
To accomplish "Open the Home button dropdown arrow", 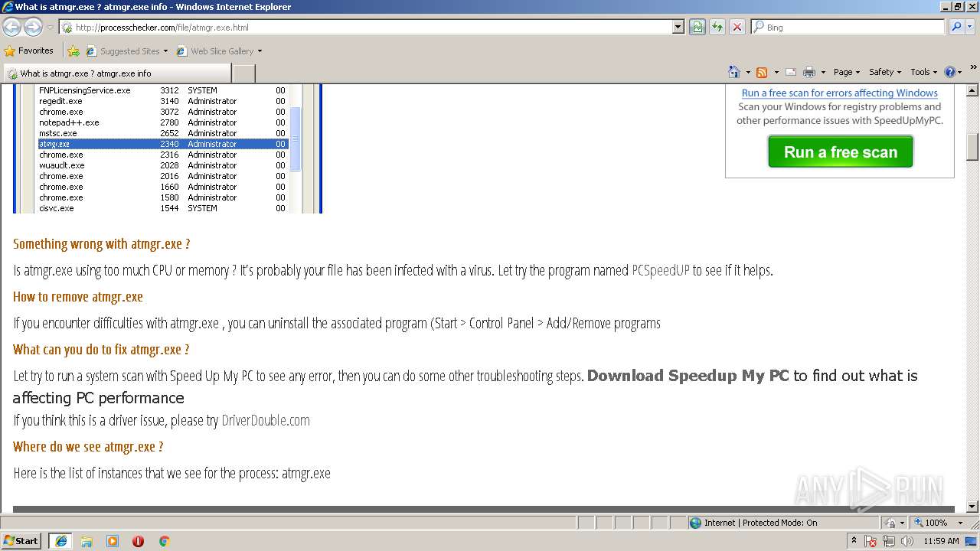I will pyautogui.click(x=746, y=72).
